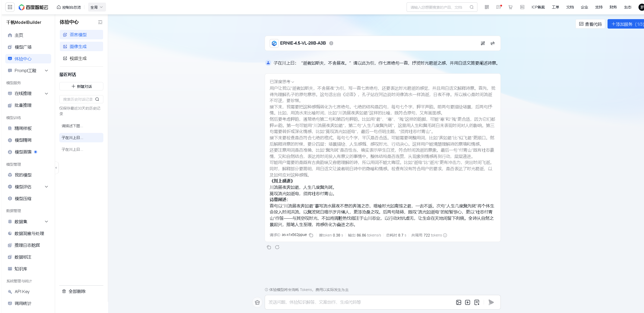Click the 全部删除 button

pos(74,291)
